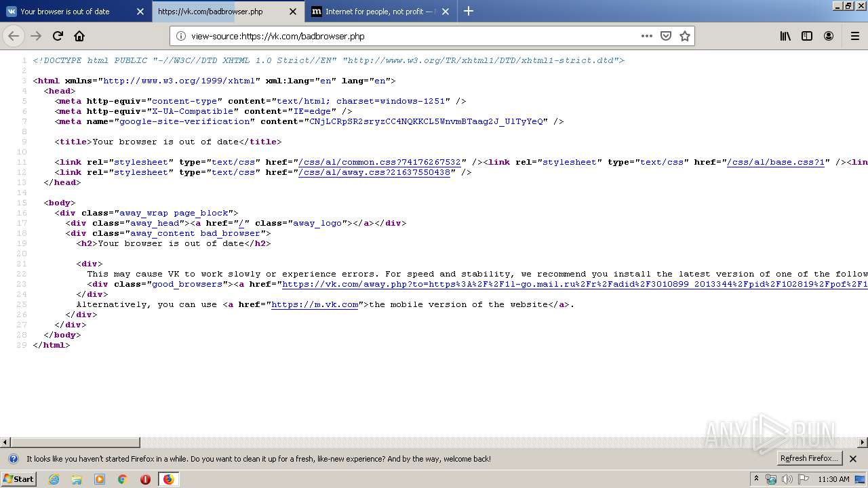
Task: Show hidden system tray icons
Action: (757, 479)
